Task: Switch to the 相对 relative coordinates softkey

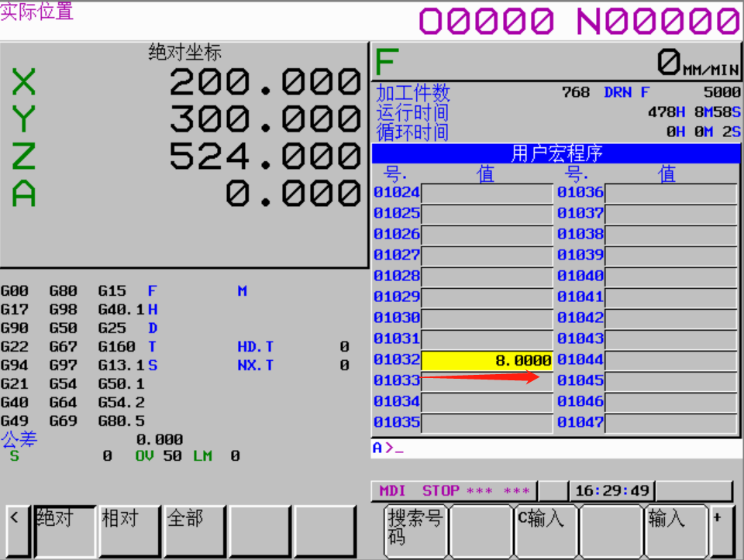Action: click(129, 531)
